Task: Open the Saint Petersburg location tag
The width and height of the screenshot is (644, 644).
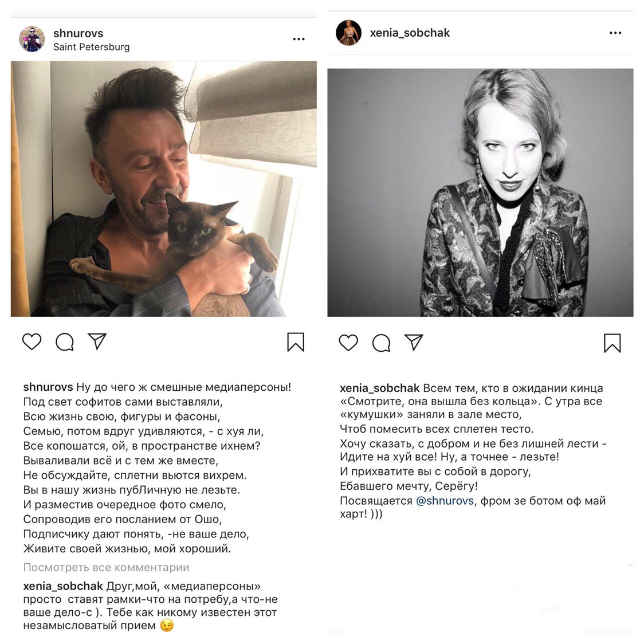Action: coord(91,47)
